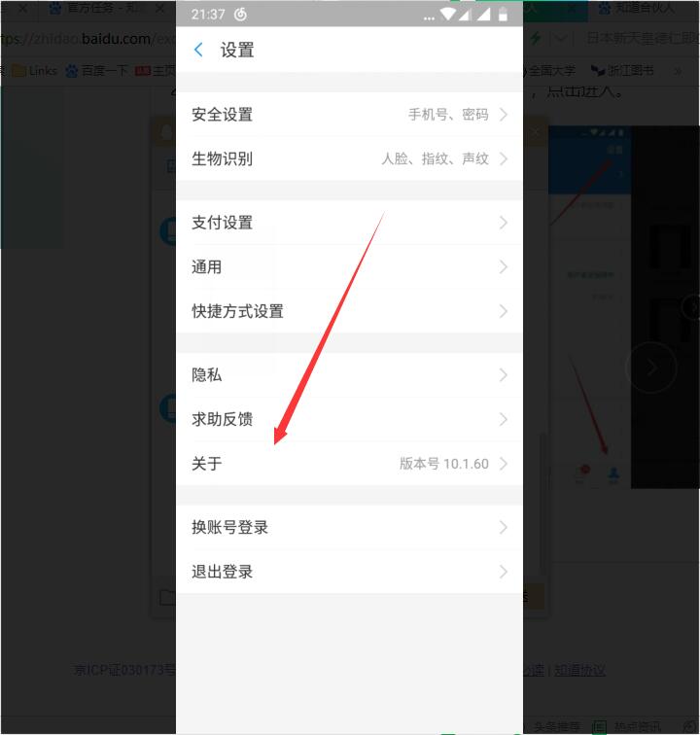Tap the blue back arrow beside 设置
700x735 pixels.
[x=198, y=50]
